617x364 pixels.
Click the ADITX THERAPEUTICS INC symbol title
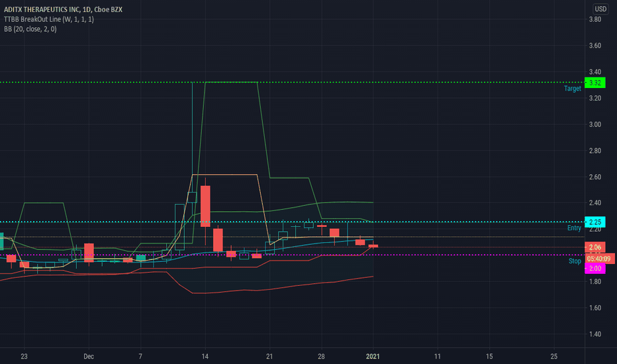click(63, 9)
